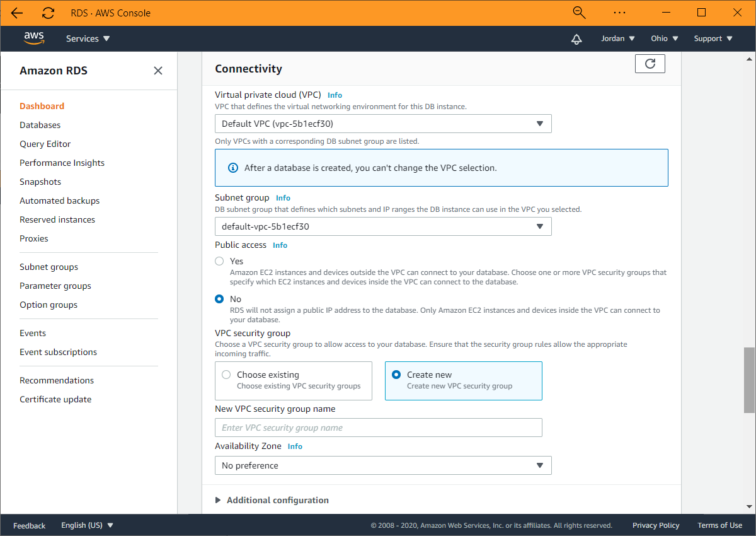
Task: Reload the page via the refresh icon
Action: point(49,13)
